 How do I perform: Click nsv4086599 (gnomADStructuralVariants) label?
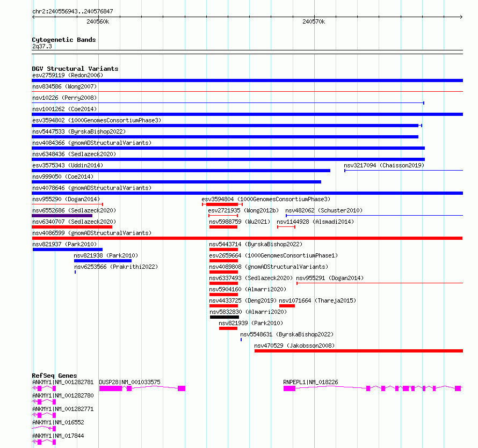(x=92, y=233)
